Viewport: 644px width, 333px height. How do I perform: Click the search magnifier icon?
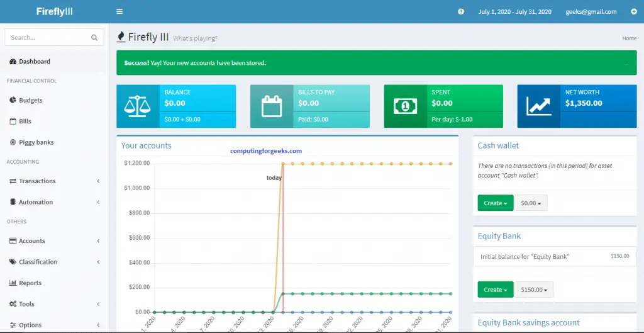(94, 37)
